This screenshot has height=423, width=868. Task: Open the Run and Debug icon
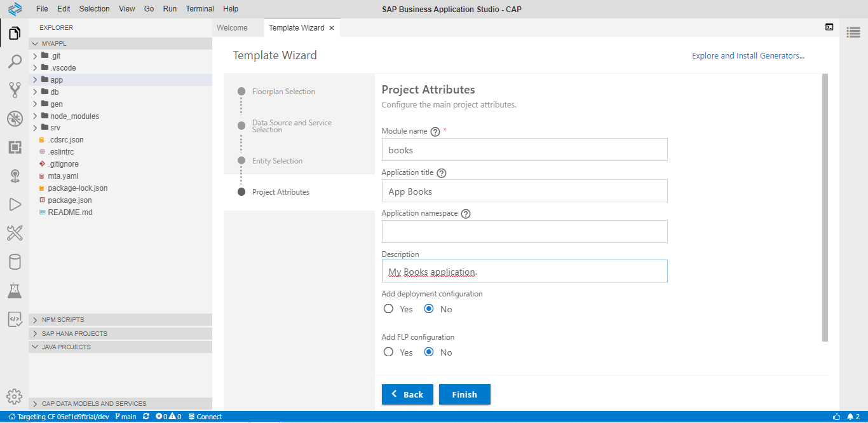point(14,204)
